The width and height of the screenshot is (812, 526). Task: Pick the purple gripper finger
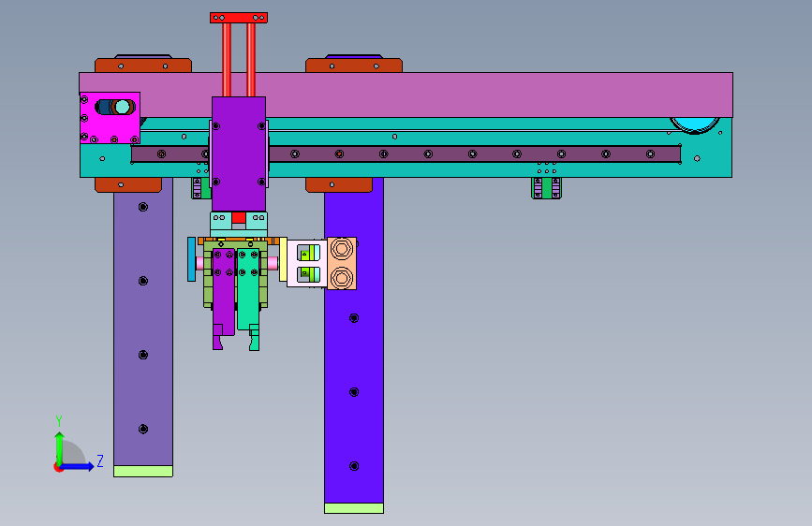point(223,299)
